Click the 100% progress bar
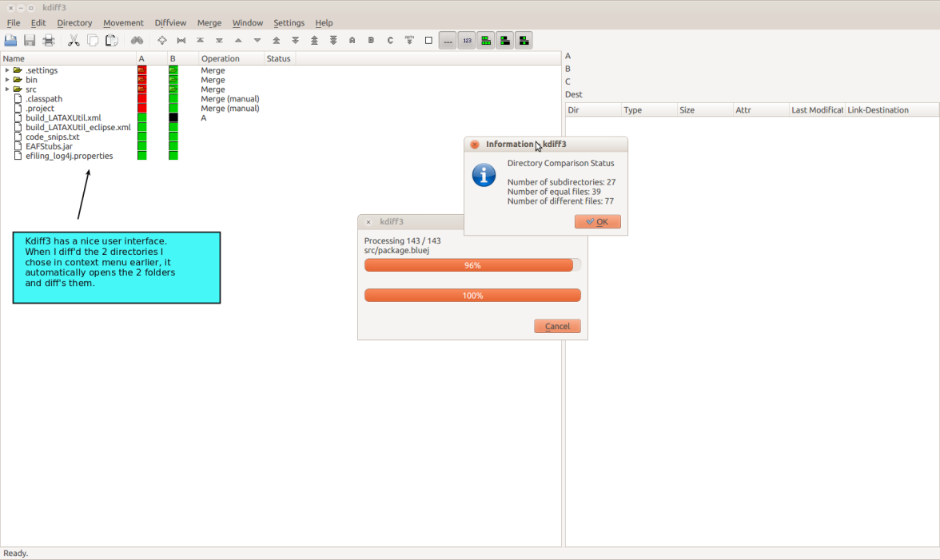Image resolution: width=940 pixels, height=560 pixels. [x=472, y=296]
